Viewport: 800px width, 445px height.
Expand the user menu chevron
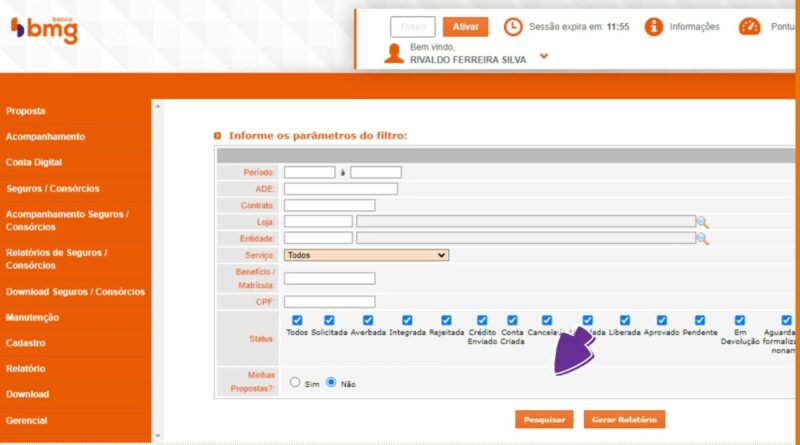(x=544, y=56)
